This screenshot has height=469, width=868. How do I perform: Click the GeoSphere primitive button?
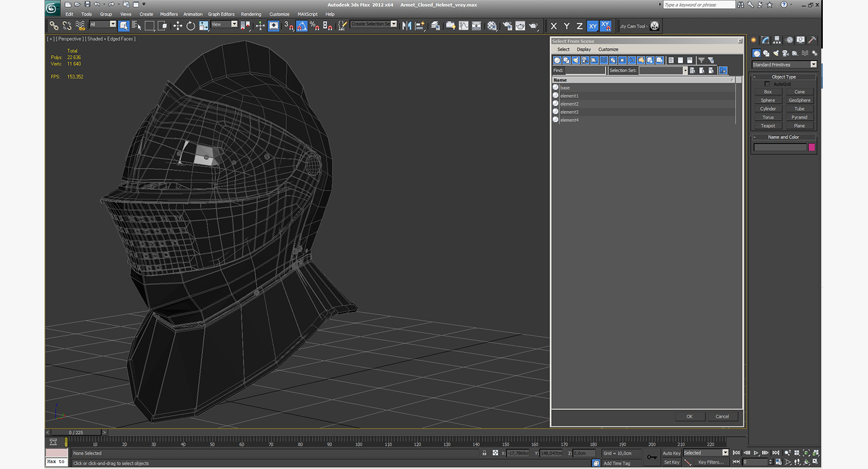coord(799,100)
